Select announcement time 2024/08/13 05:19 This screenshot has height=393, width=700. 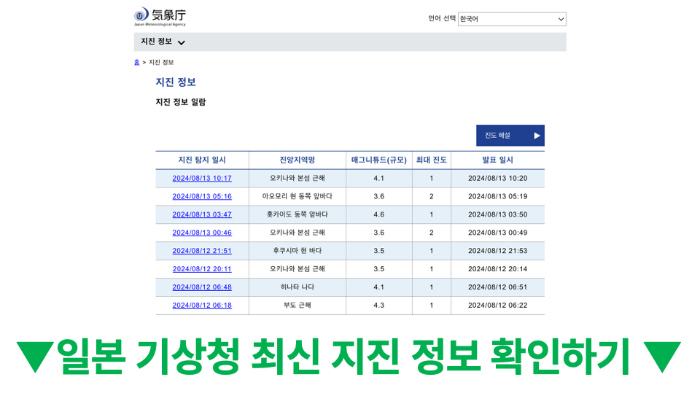[498, 196]
